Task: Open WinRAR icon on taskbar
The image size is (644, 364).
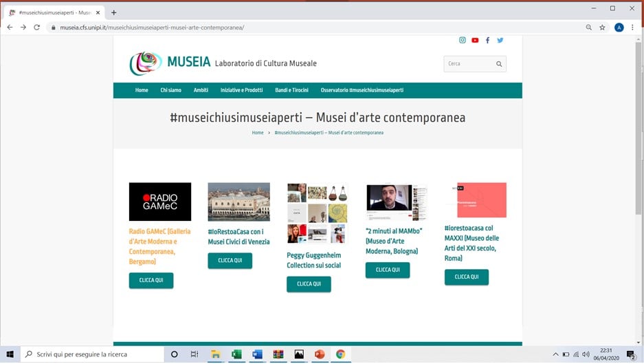Action: pyautogui.click(x=278, y=354)
